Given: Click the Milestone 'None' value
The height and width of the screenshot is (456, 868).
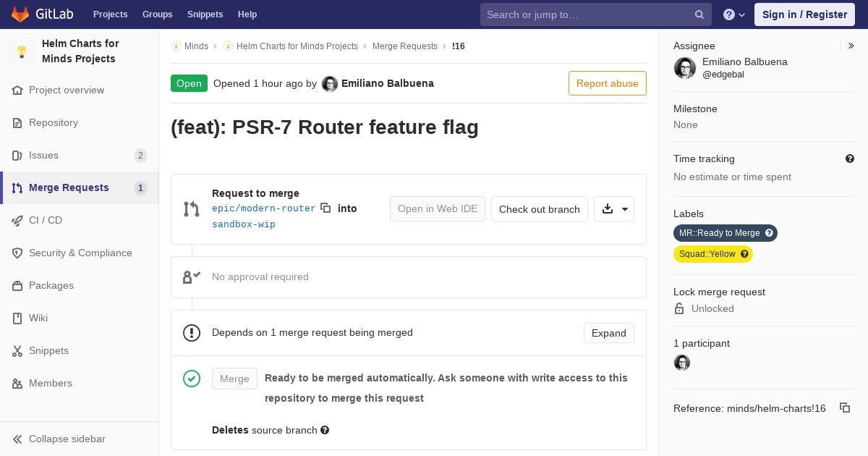Looking at the screenshot, I should (686, 124).
